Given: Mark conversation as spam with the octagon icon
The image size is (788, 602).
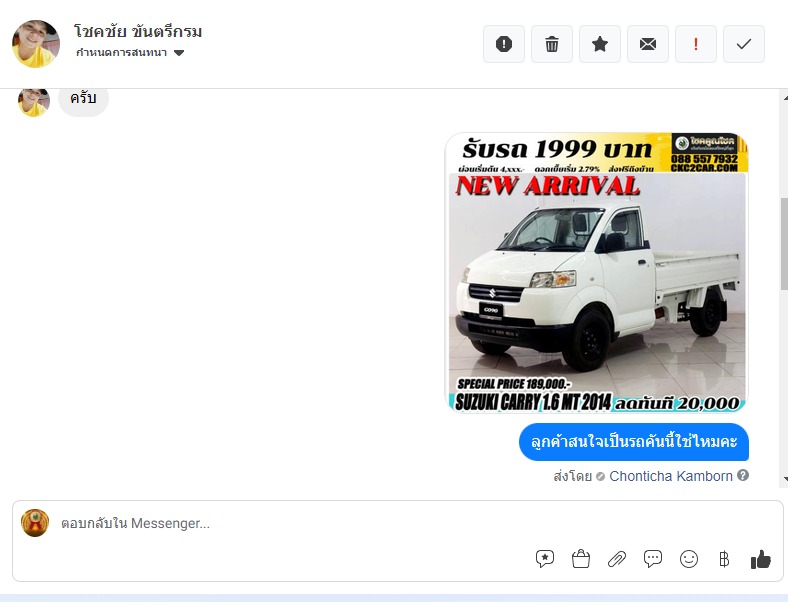Looking at the screenshot, I should (504, 44).
